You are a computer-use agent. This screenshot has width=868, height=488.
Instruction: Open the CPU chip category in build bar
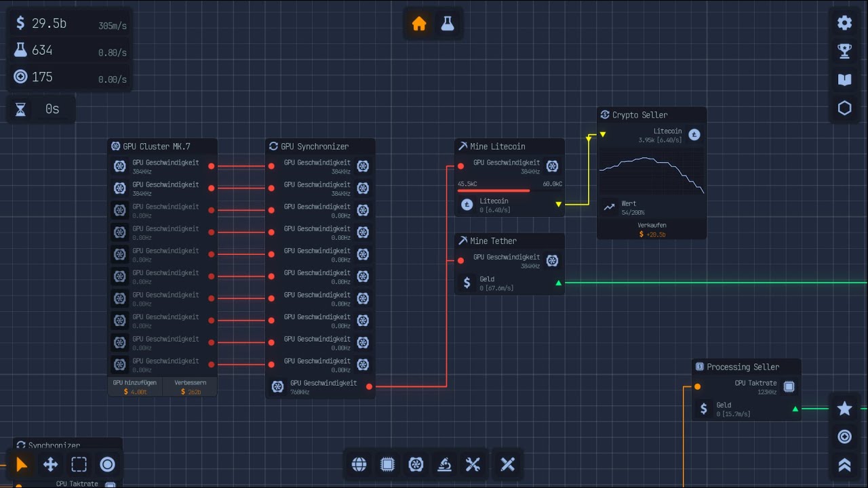[x=387, y=464]
